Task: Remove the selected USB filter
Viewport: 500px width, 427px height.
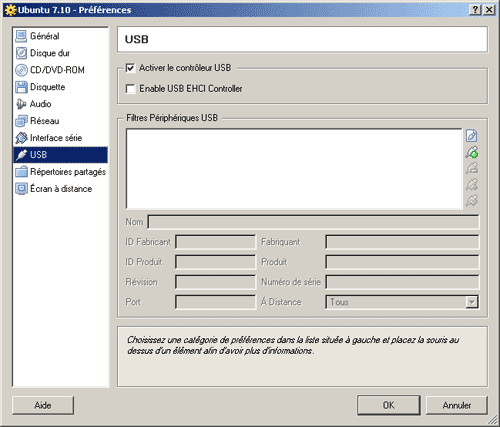Action: click(471, 168)
